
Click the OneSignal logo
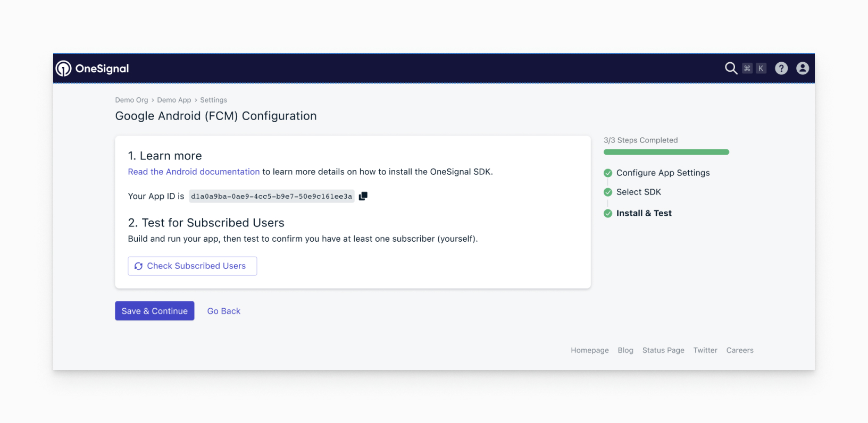[93, 69]
